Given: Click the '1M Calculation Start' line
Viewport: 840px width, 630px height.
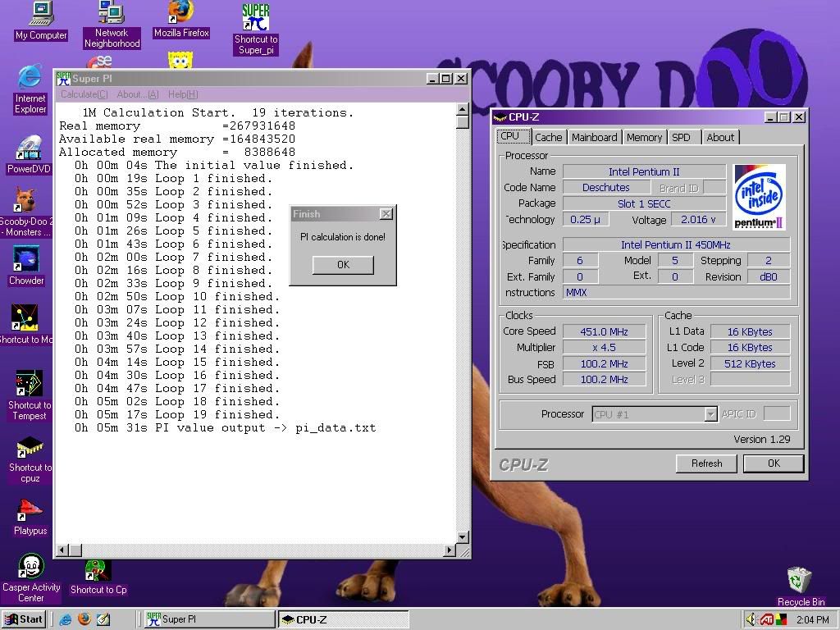Looking at the screenshot, I should click(x=217, y=113).
